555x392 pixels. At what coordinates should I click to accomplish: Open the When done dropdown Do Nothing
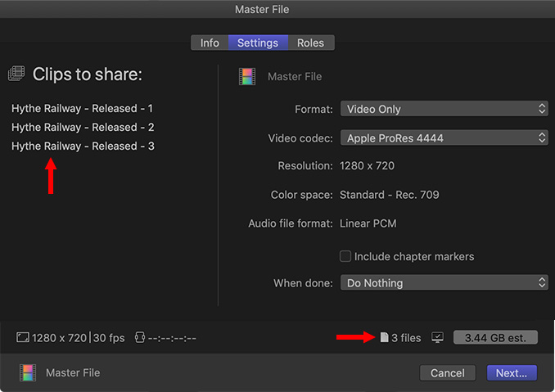pyautogui.click(x=444, y=283)
